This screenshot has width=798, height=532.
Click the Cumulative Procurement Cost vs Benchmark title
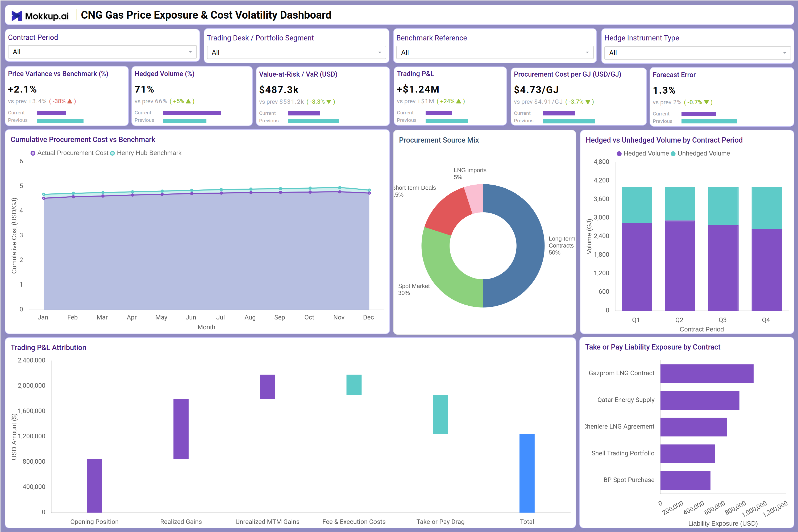83,139
